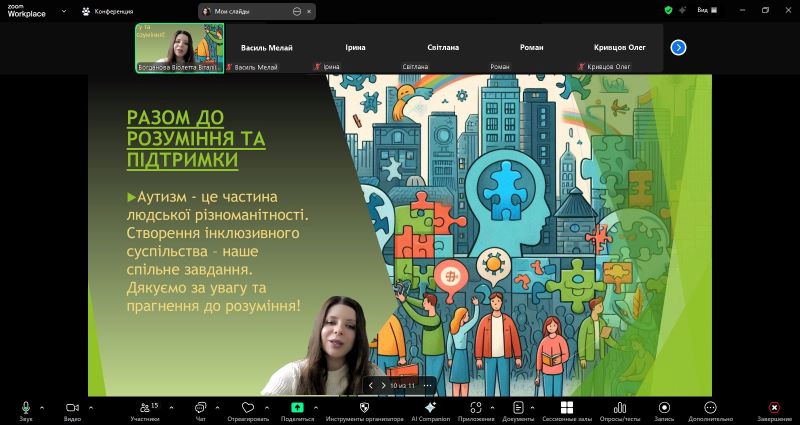
Task: Open audio options arrow beside Звук
Action: pos(42,408)
